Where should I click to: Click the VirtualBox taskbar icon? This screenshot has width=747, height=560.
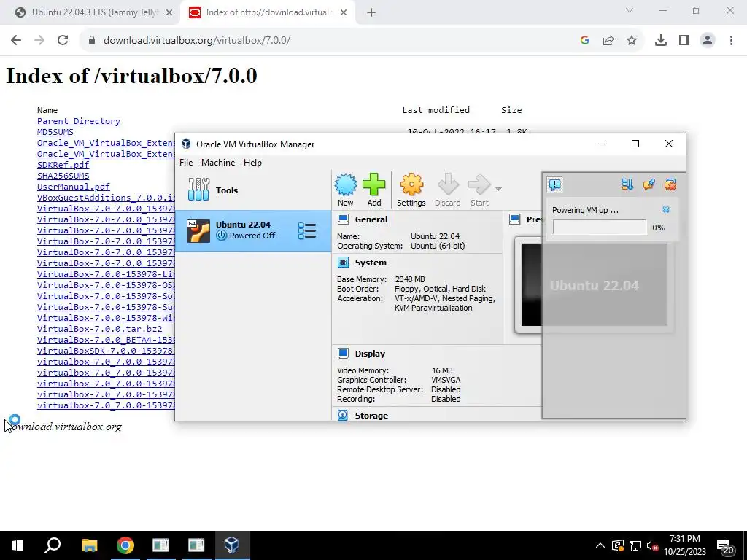tap(231, 545)
